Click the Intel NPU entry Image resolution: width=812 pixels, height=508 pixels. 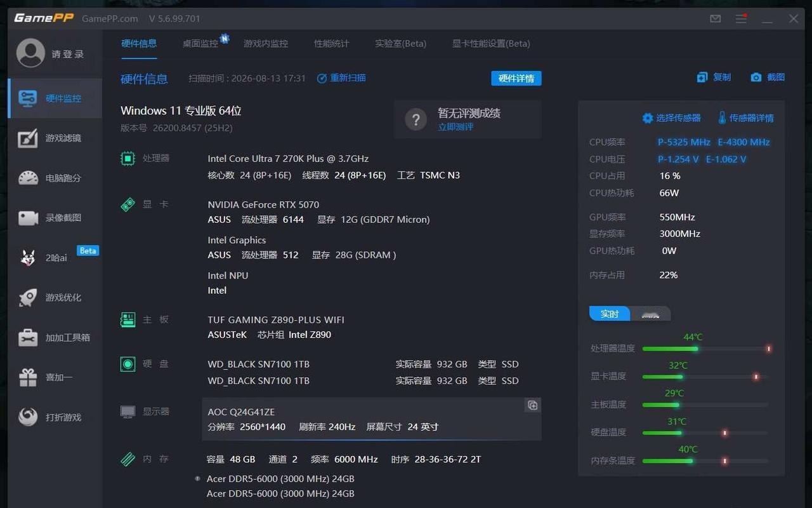228,276
